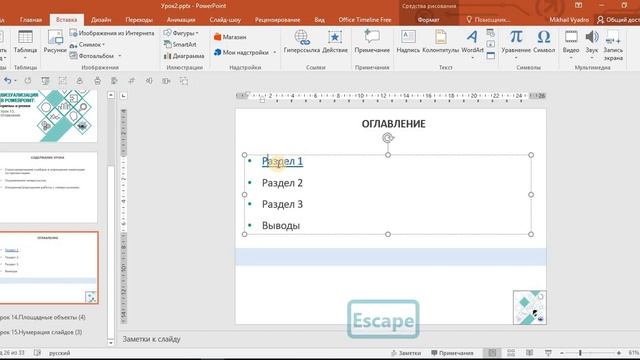Image resolution: width=640 pixels, height=360 pixels.
Task: Click the Undo arrow
Action: pos(7,81)
